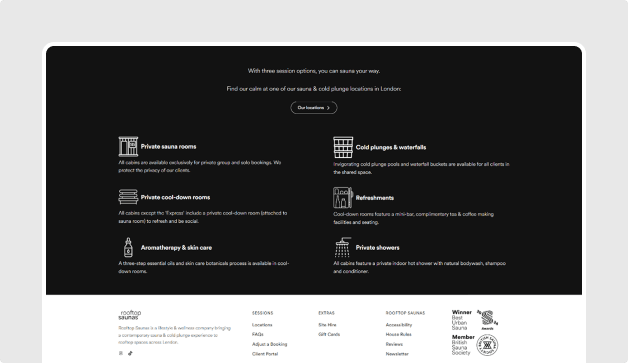The width and height of the screenshot is (628, 363).
Task: Open the Accessibility footer link
Action: (399, 325)
